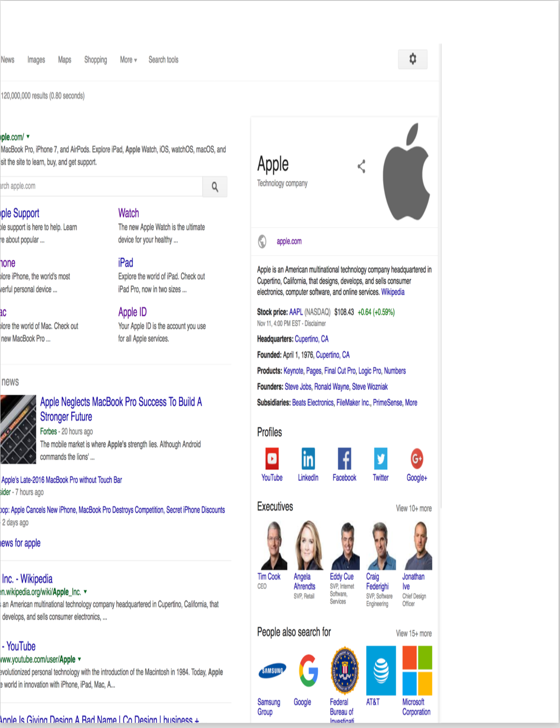Viewport: 560px width, 728px height.
Task: Click the globe icon next to apple.com
Action: (262, 241)
